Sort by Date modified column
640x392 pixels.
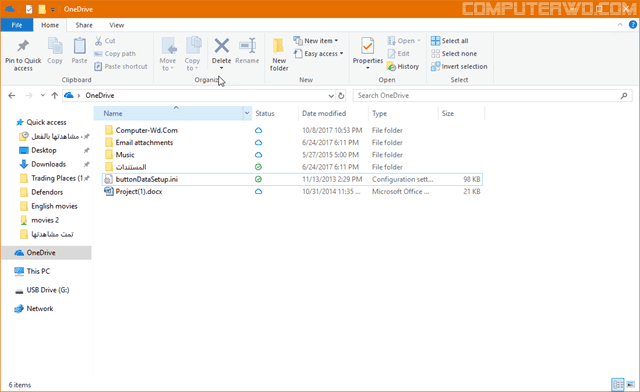point(333,113)
